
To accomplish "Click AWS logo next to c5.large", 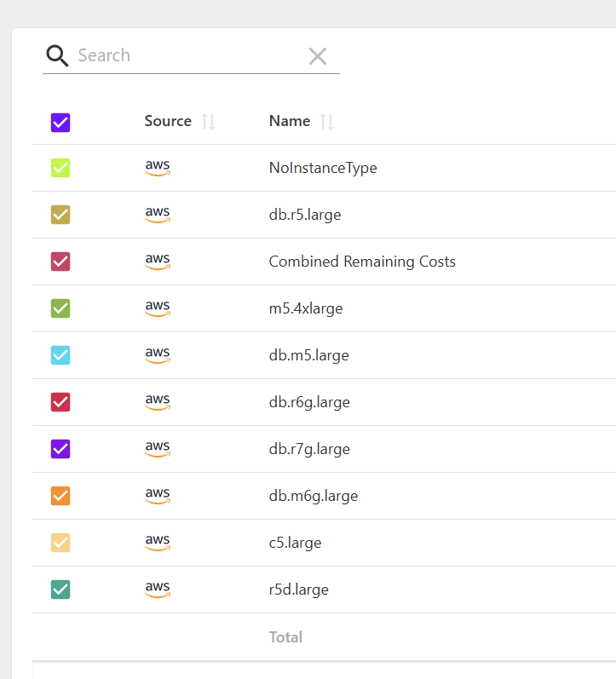I will 158,543.
